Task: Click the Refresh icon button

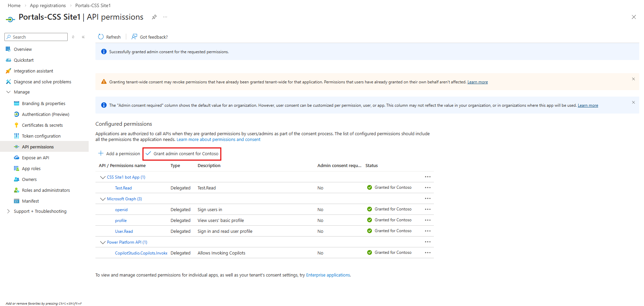Action: [109, 37]
